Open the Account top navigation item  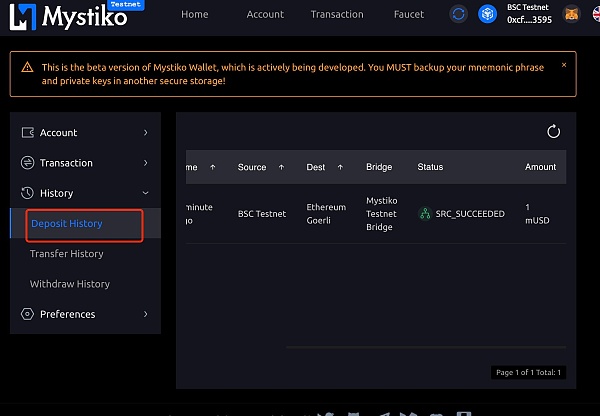(265, 15)
